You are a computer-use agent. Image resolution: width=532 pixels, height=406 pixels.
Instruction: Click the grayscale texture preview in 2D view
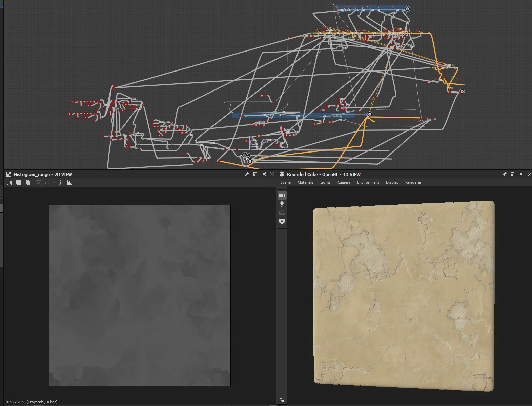[140, 295]
